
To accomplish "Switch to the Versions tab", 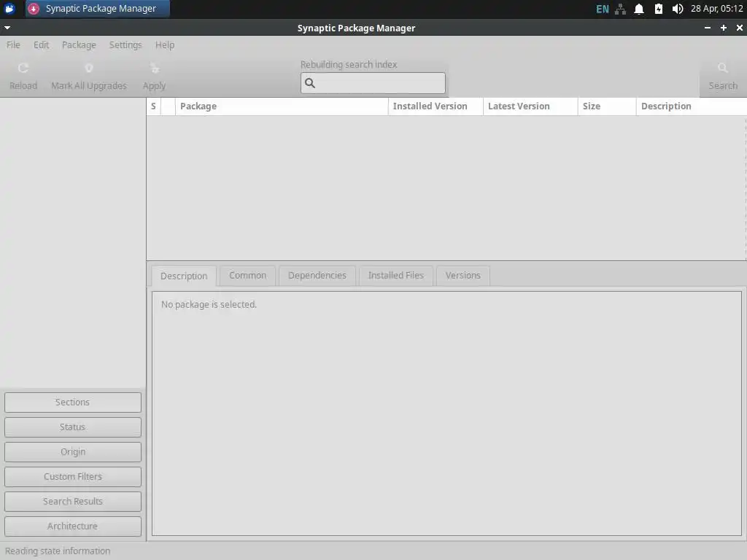I will [463, 275].
